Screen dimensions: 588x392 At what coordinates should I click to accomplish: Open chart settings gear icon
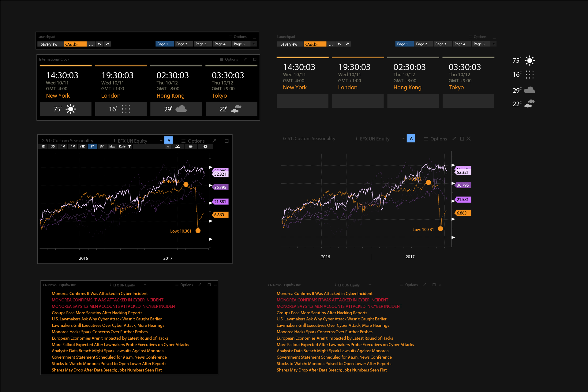(205, 147)
